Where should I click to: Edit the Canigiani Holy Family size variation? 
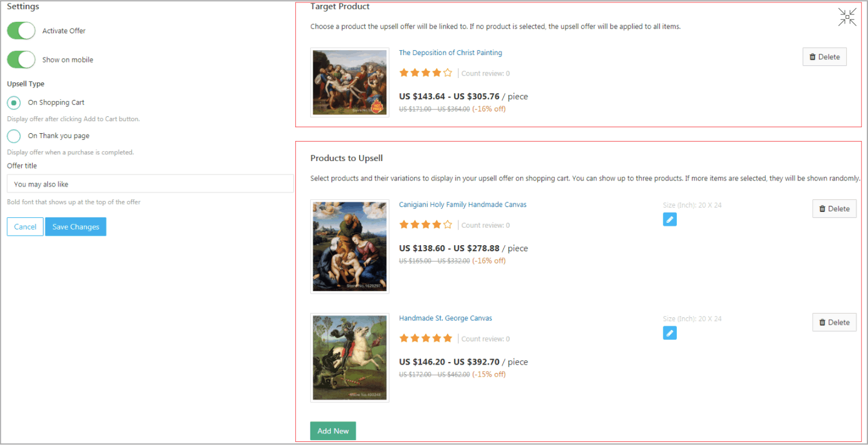pos(670,219)
